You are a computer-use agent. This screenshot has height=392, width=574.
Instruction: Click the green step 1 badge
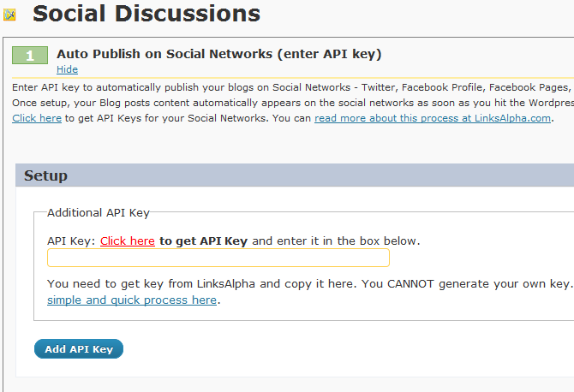(x=30, y=56)
